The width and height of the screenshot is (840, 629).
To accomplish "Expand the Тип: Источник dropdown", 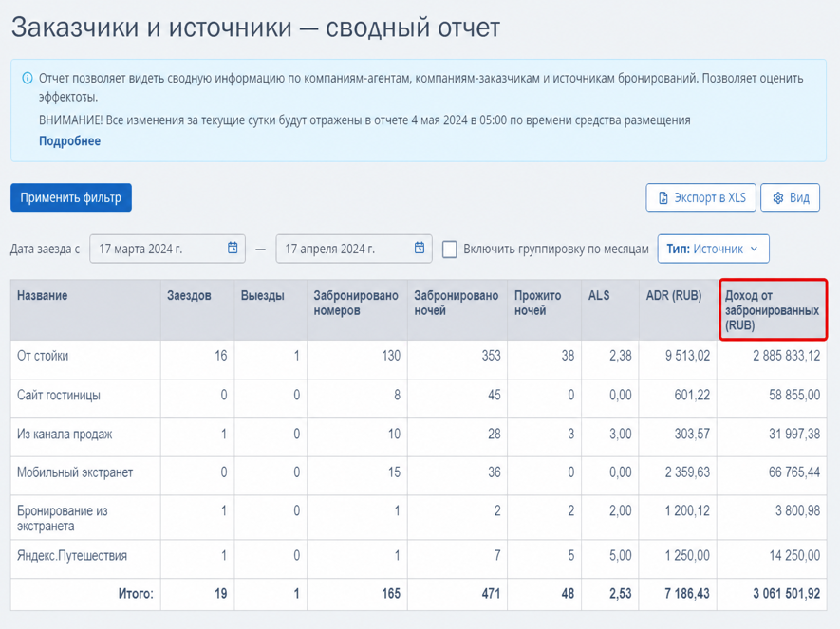I will coord(713,249).
